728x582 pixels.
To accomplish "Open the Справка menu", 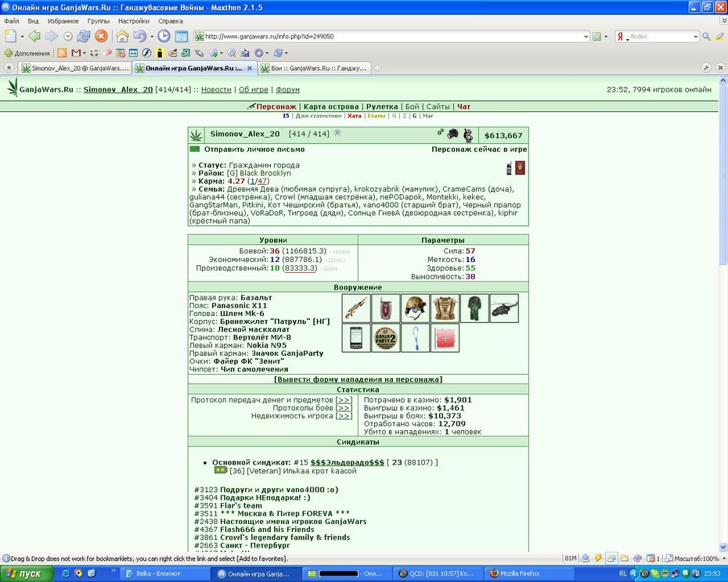I will pyautogui.click(x=171, y=21).
